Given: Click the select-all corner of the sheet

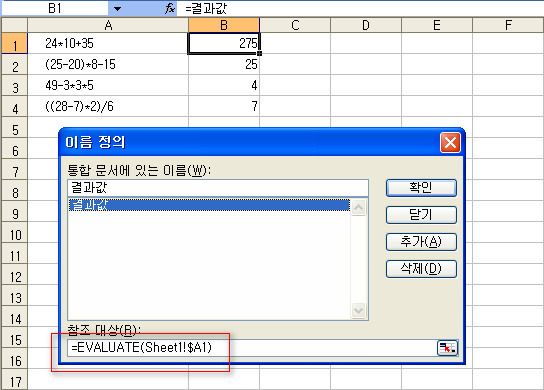Looking at the screenshot, I should click(15, 25).
